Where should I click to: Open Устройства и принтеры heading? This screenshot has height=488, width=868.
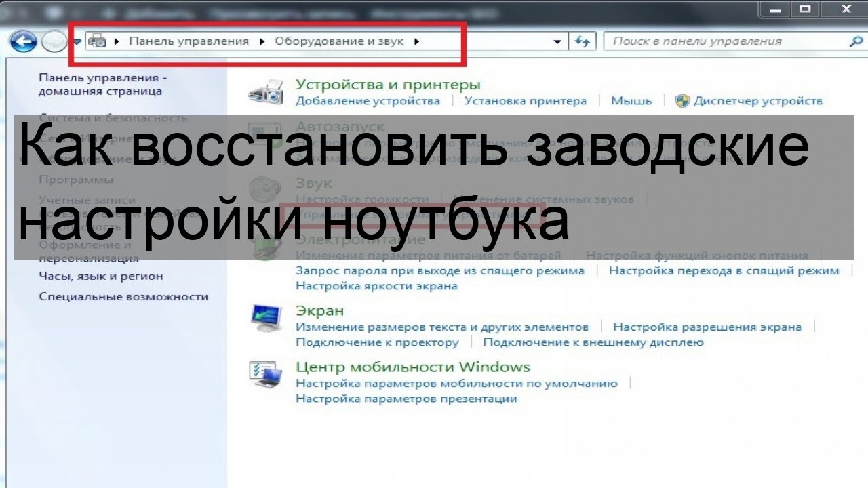pos(388,85)
